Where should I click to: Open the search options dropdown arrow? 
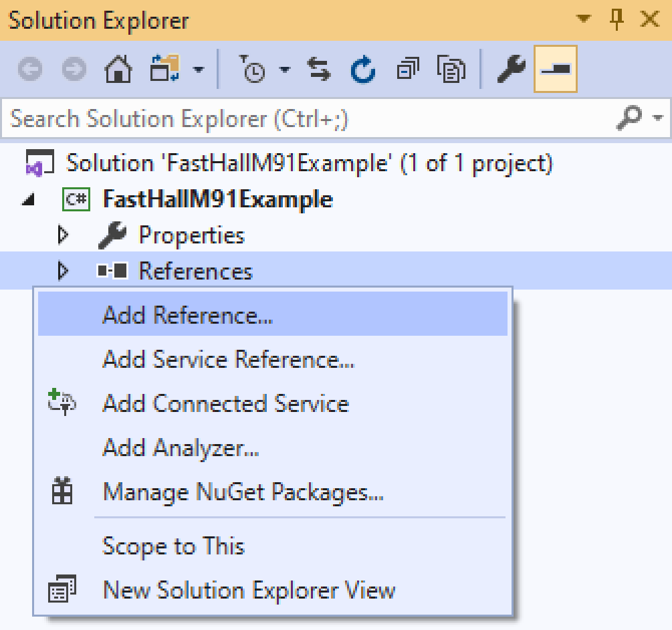tap(659, 119)
